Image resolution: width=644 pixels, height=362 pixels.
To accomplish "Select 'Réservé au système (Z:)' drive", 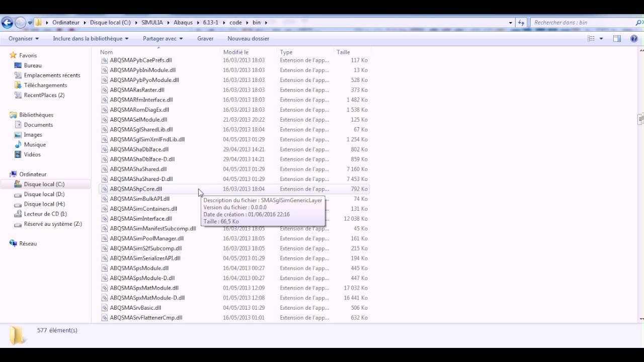I will pos(53,224).
